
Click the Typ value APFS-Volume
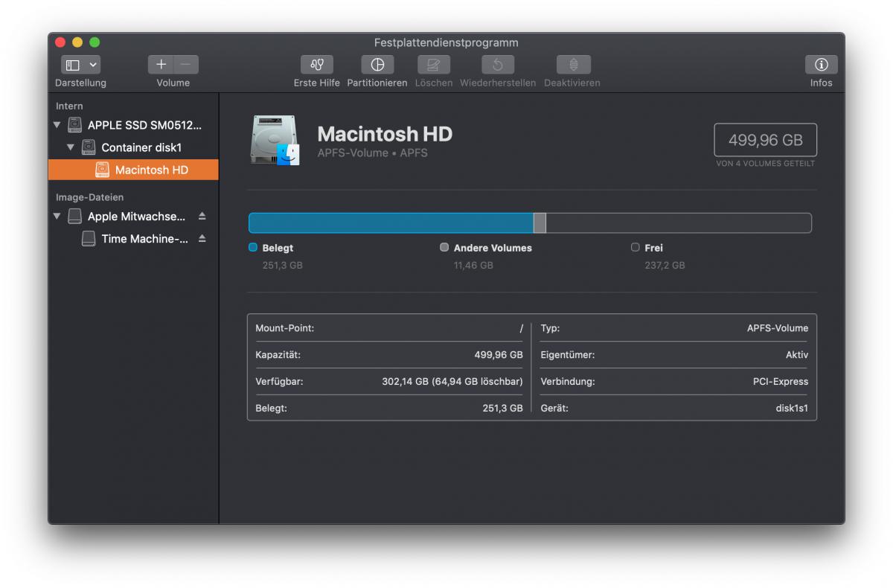coord(778,328)
